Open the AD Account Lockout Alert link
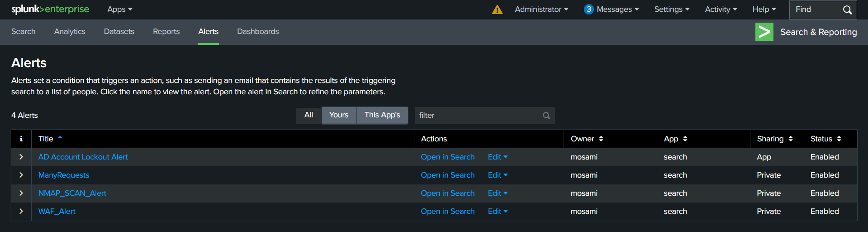This screenshot has width=868, height=232. (x=83, y=157)
